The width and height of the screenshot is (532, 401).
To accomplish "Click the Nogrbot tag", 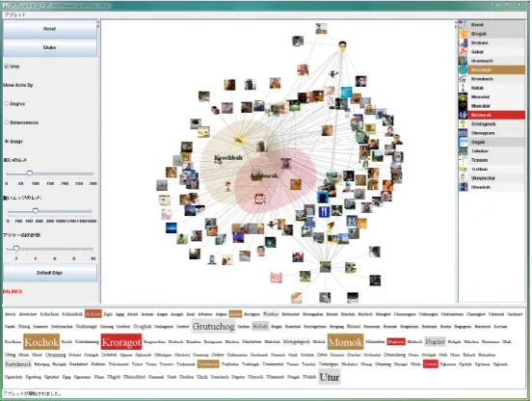I will tap(435, 341).
